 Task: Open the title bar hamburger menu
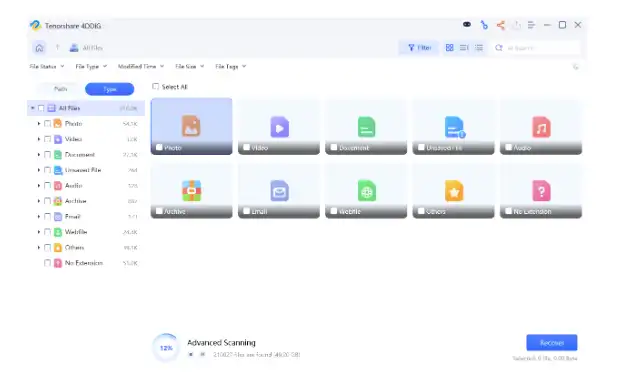tap(531, 25)
